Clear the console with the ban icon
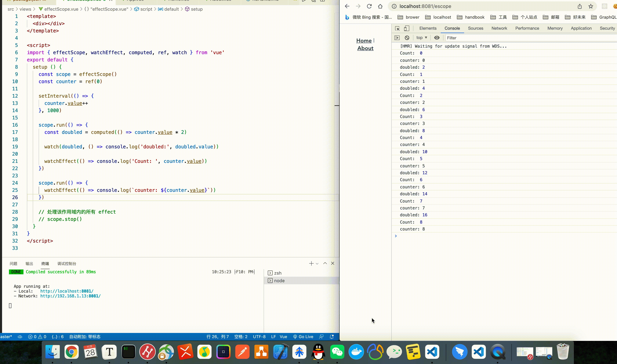 407,38
